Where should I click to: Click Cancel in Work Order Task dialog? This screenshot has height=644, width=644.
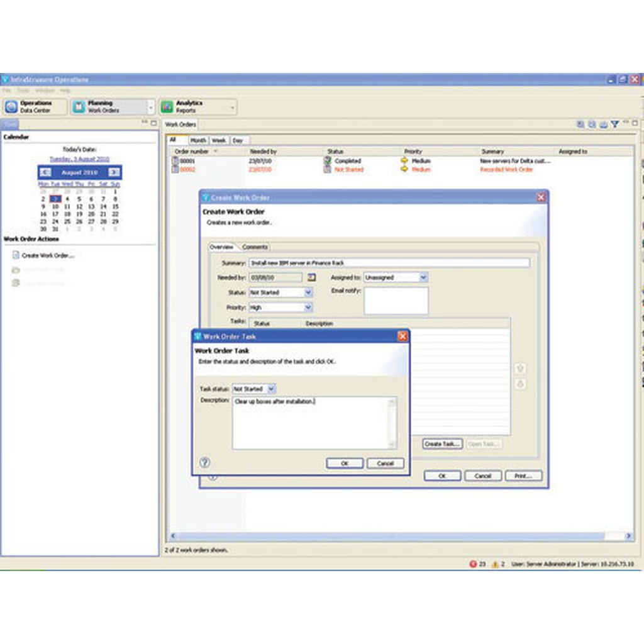point(385,464)
